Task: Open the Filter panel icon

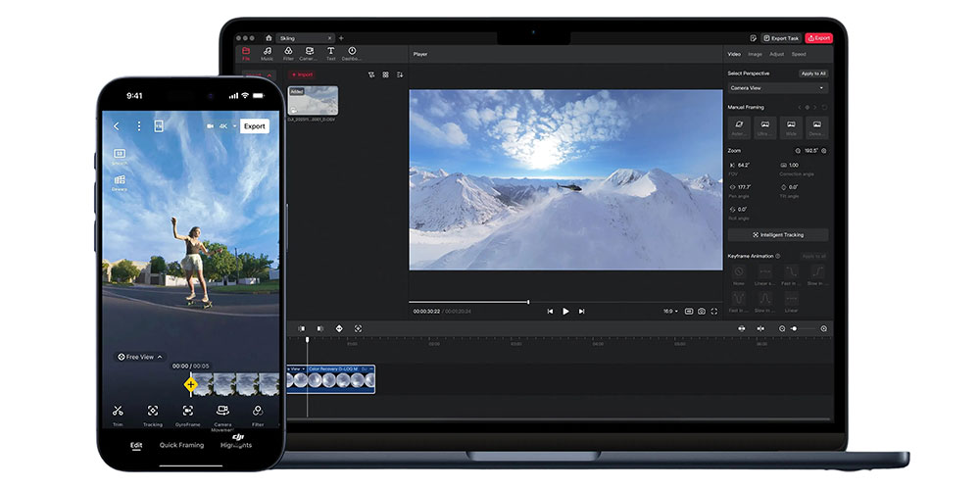Action: coord(288,53)
